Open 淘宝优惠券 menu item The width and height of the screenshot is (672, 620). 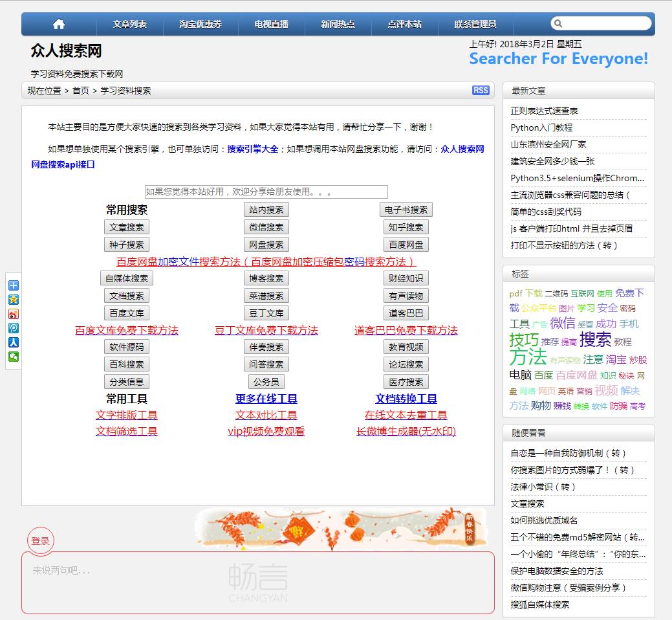coord(201,24)
